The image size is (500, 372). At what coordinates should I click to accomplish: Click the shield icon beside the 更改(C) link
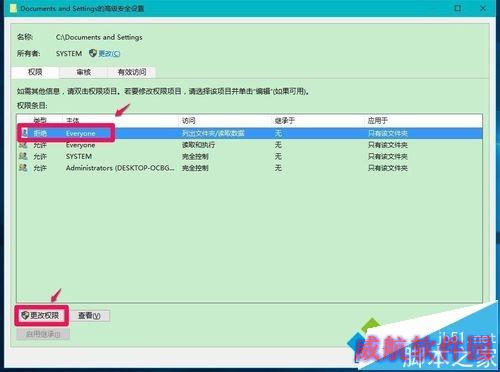[x=93, y=53]
